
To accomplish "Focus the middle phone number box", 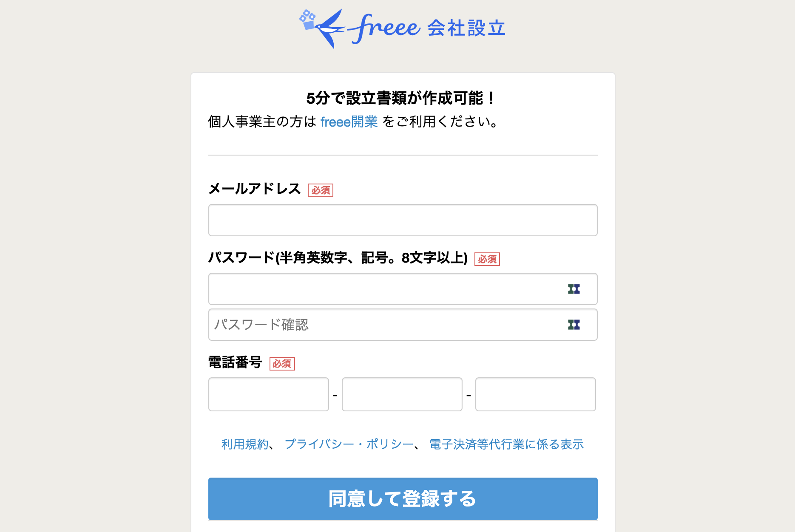I will pos(402,394).
